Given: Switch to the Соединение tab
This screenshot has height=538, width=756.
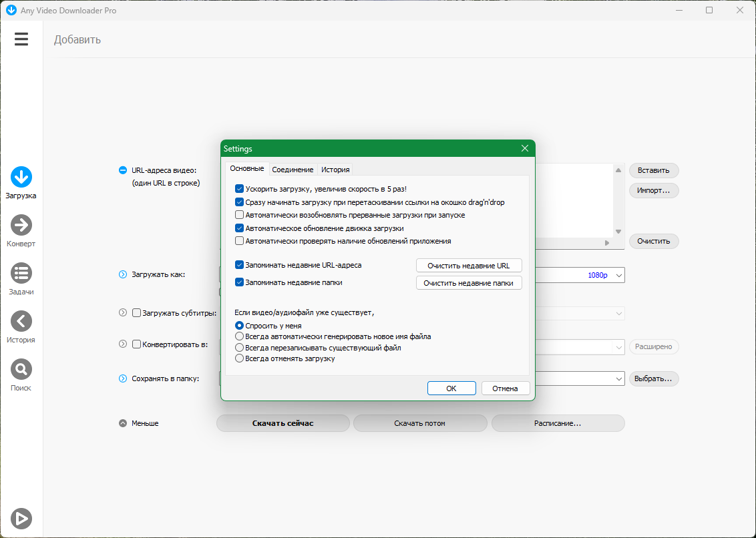Looking at the screenshot, I should 293,170.
